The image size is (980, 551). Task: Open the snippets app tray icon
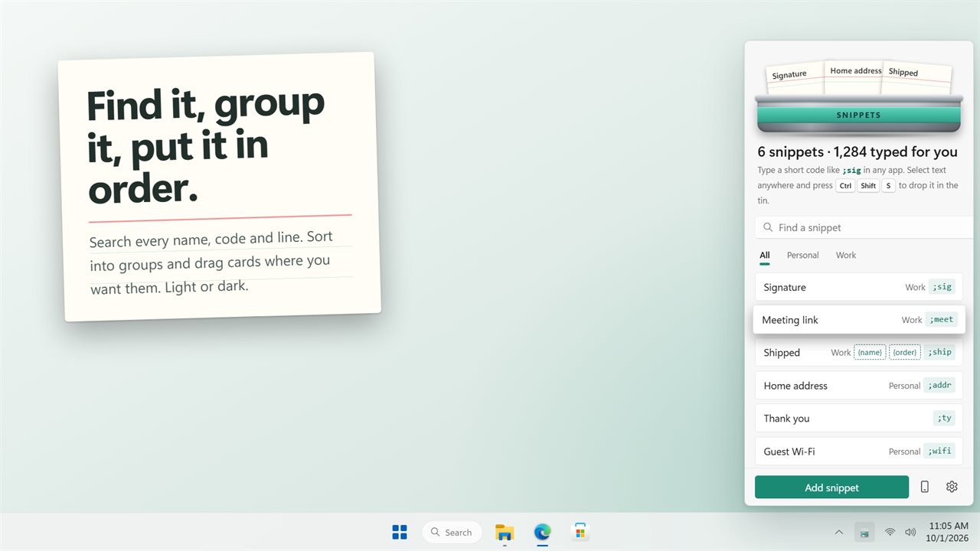pyautogui.click(x=864, y=532)
